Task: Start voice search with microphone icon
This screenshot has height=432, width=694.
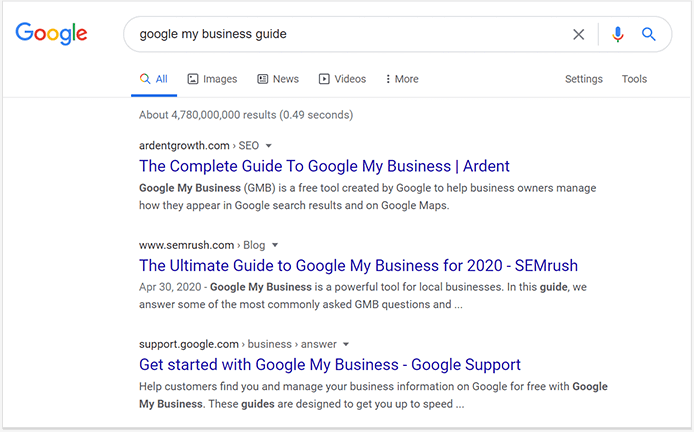Action: 617,34
